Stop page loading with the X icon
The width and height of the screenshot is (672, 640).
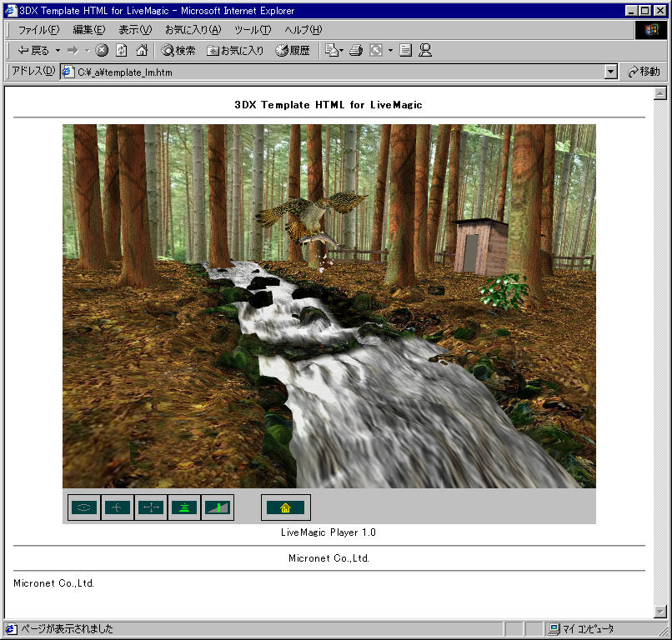click(102, 51)
